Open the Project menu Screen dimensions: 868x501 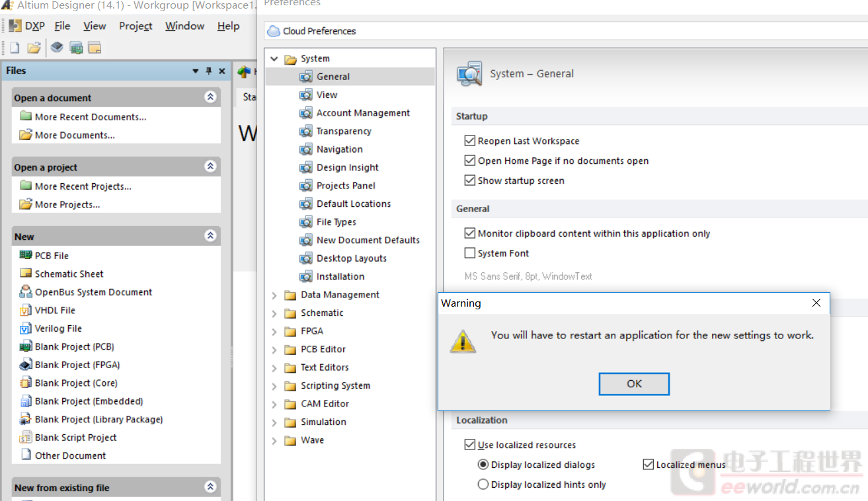(136, 26)
